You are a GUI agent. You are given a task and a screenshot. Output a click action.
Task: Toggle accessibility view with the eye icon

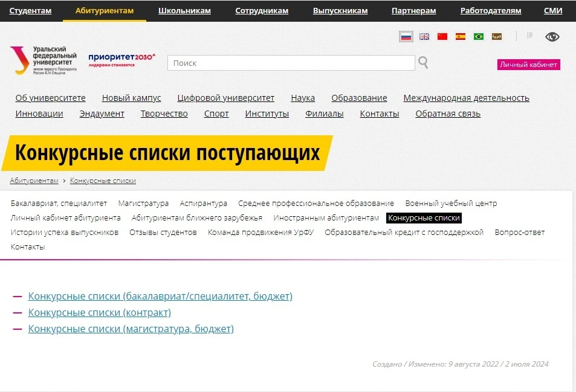[x=552, y=37]
